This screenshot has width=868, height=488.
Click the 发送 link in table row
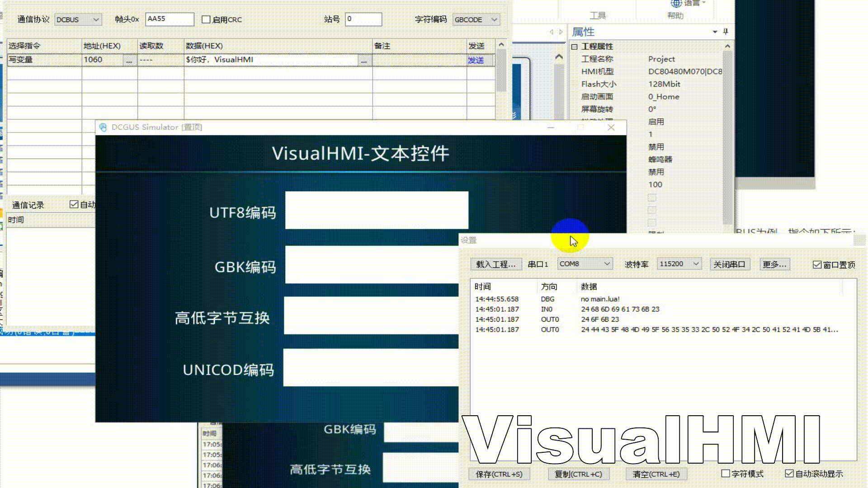pyautogui.click(x=476, y=60)
